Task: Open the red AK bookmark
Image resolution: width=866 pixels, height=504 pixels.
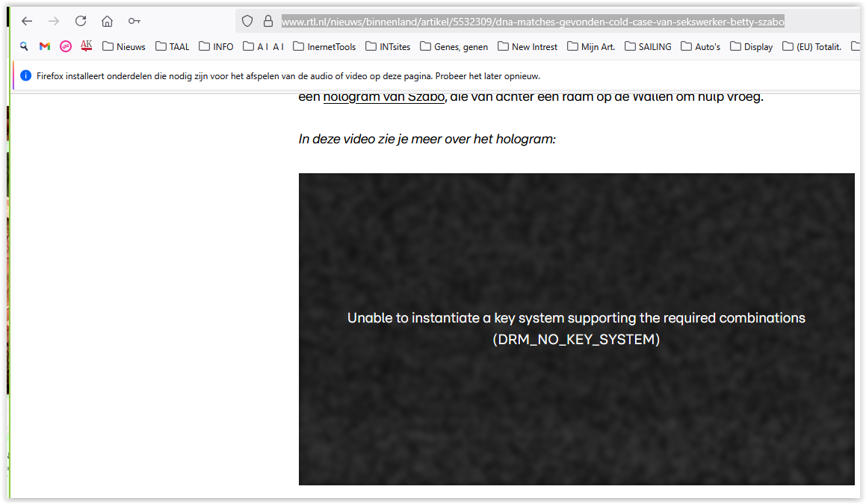Action: click(86, 46)
